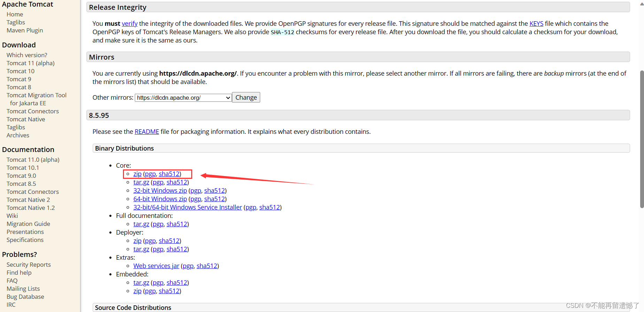
Task: Click the vertical page scrollbar thumb
Action: 642,139
